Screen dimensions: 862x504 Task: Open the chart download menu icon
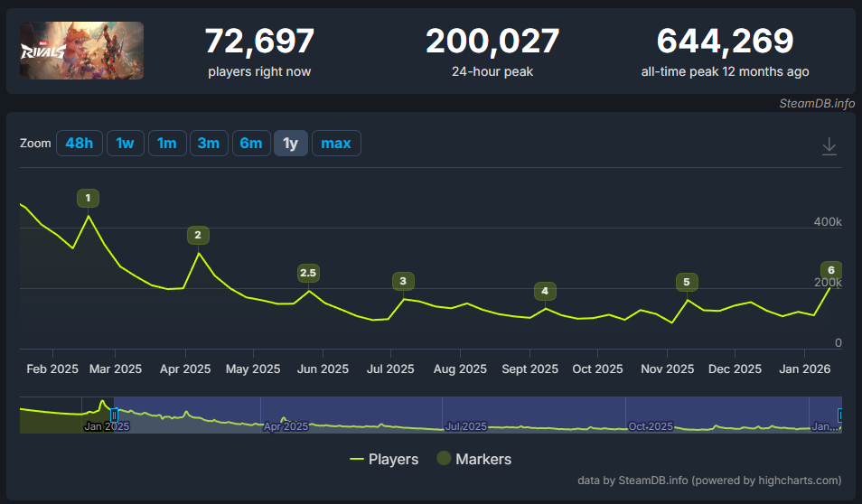[x=829, y=146]
